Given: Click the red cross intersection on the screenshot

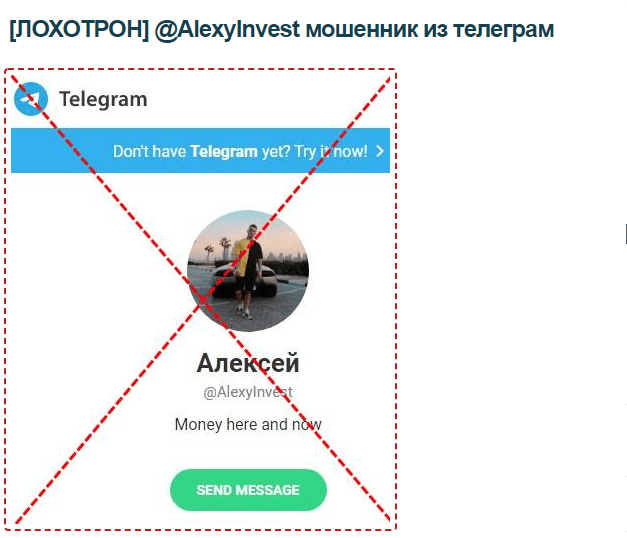Looking at the screenshot, I should (203, 300).
